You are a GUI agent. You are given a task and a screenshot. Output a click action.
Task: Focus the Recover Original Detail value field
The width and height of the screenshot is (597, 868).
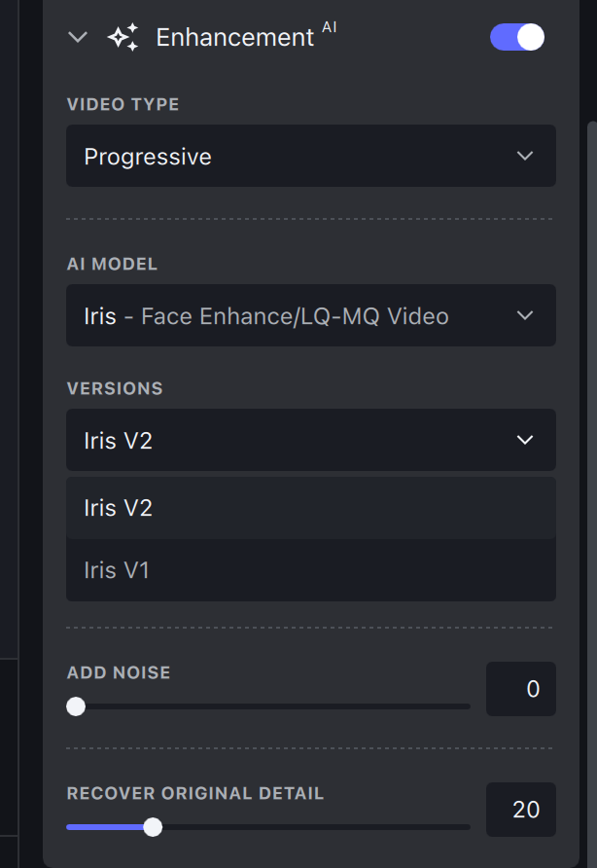521,810
